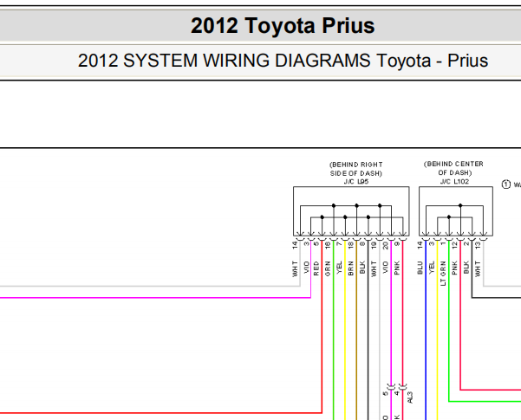Click the GRN wire label at L95 pin 16
This screenshot has height=420, width=521.
click(x=328, y=268)
